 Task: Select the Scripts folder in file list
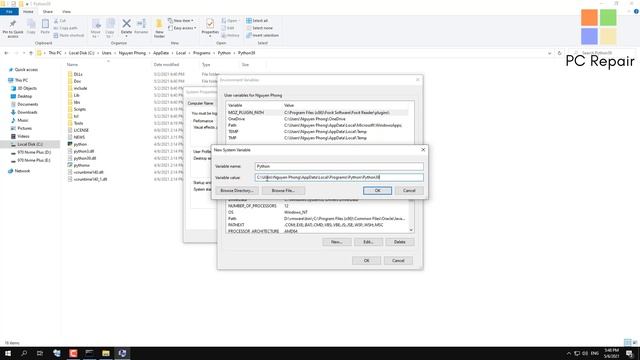pyautogui.click(x=80, y=109)
